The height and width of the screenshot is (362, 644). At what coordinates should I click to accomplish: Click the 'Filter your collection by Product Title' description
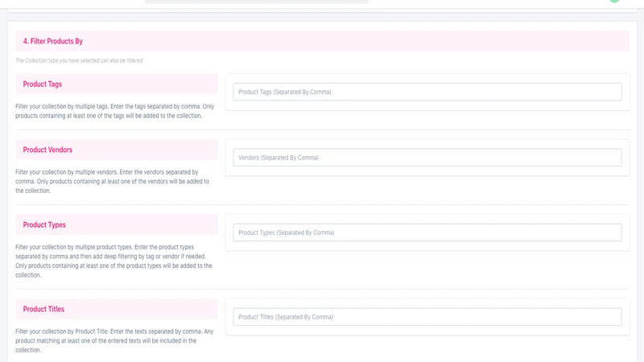pyautogui.click(x=114, y=340)
